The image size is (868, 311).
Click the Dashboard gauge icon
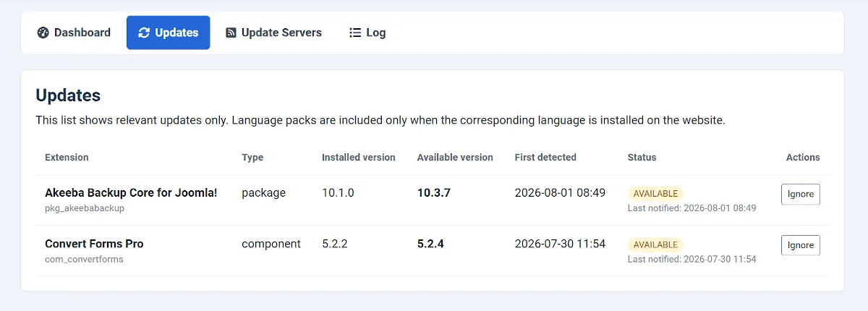click(43, 33)
